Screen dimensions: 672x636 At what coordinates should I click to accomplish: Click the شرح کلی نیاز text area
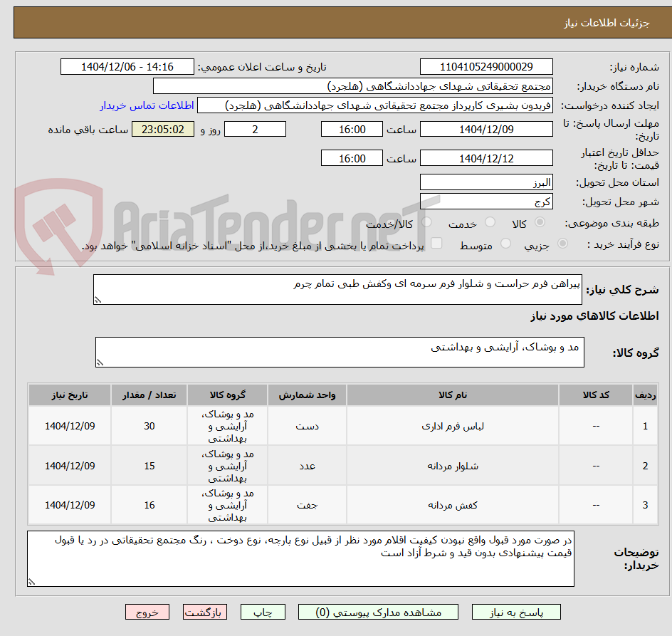click(x=337, y=289)
